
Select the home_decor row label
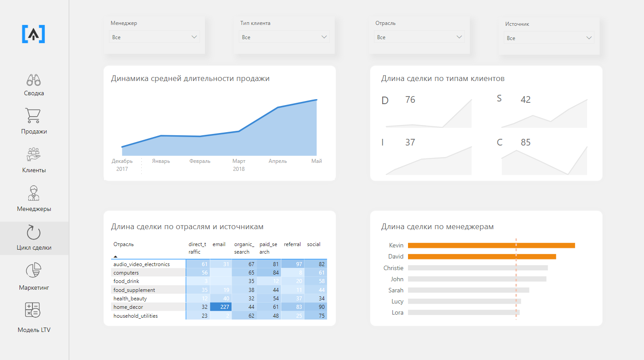tap(128, 307)
